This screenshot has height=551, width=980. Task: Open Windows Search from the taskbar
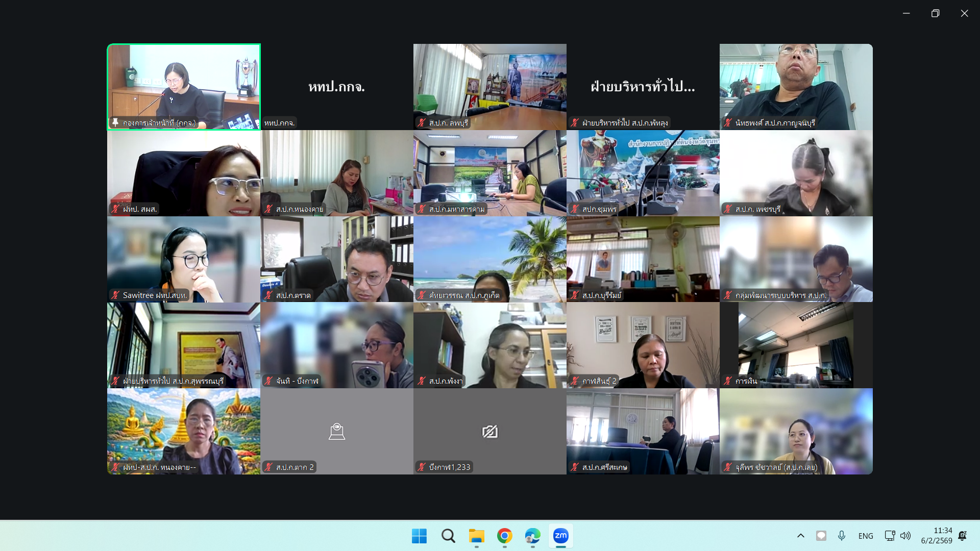448,536
